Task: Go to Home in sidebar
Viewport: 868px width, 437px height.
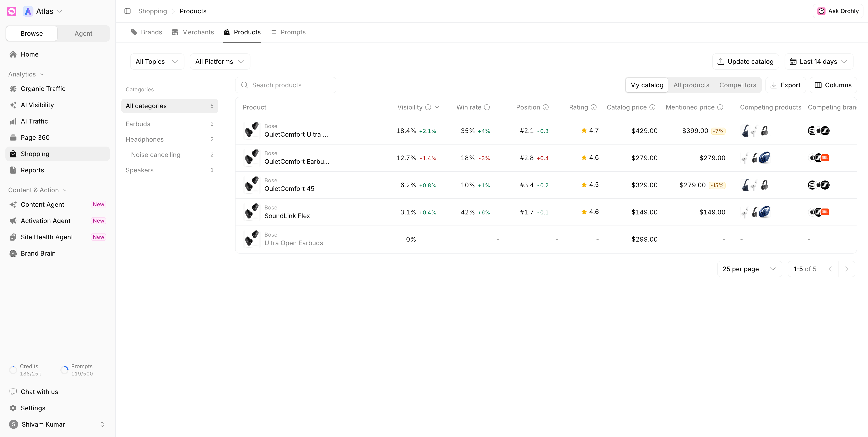Action: click(58, 54)
